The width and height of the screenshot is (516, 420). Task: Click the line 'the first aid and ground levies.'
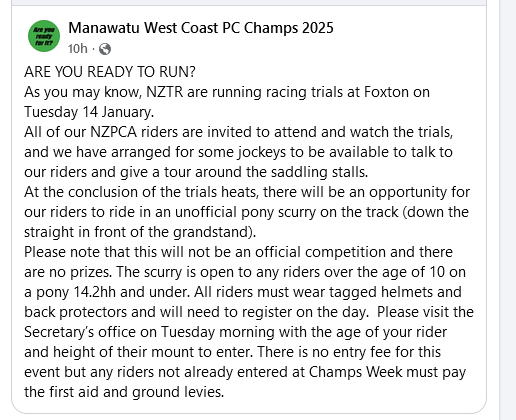(x=124, y=392)
